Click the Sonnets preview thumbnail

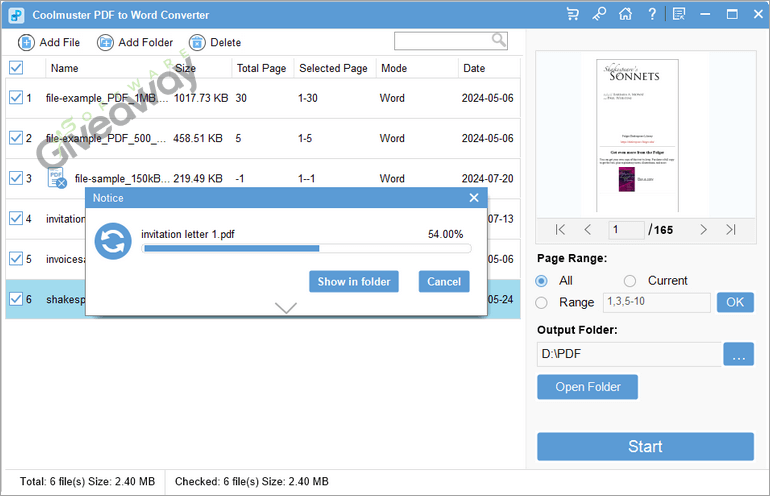637,135
